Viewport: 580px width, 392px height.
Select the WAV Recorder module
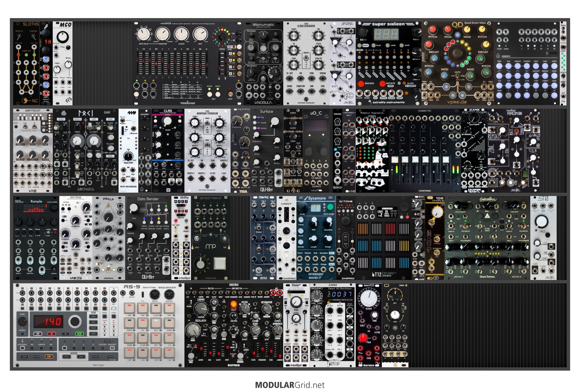click(x=128, y=151)
